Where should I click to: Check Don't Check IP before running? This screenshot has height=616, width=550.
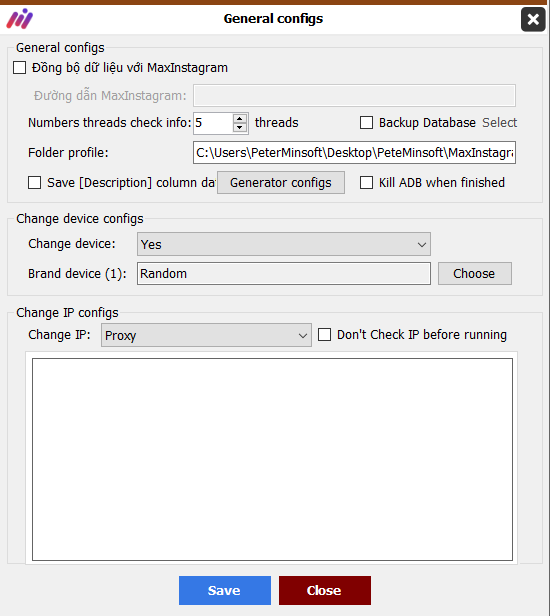324,335
